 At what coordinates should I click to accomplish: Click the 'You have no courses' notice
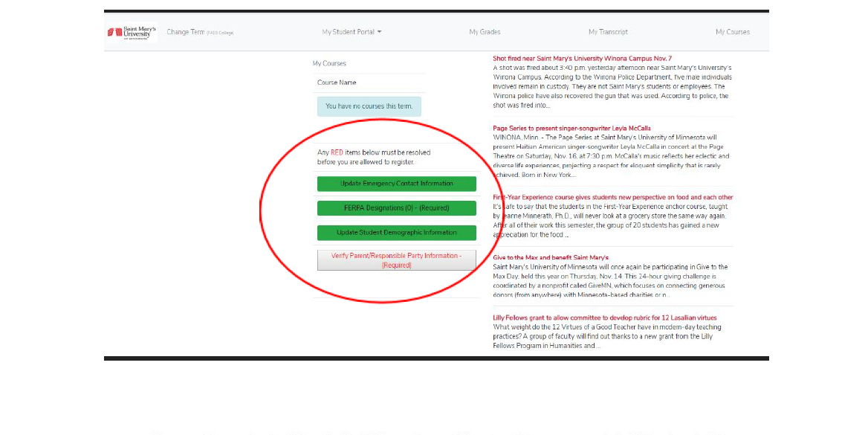[x=369, y=106]
